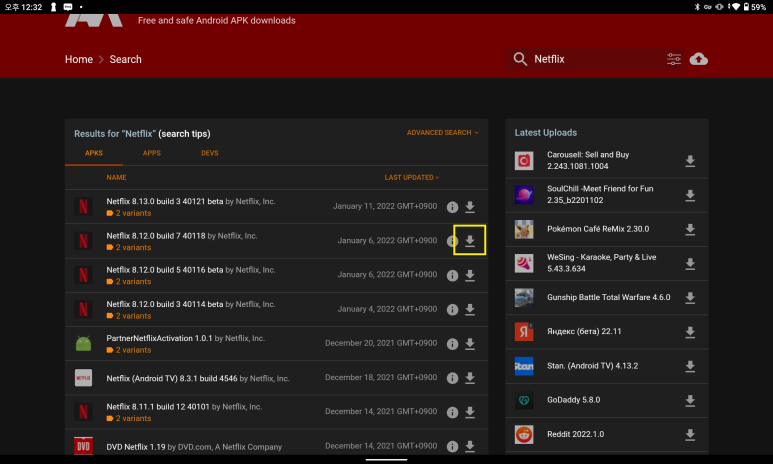Viewport: 773px width, 464px height.
Task: Download Netflix 8.12.0 build 5 beta APK
Action: point(470,275)
